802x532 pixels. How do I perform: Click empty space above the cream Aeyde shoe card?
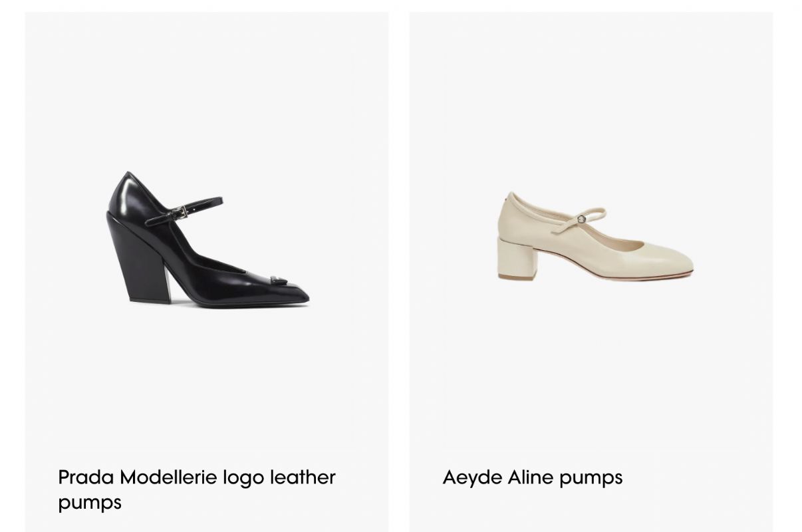click(591, 86)
